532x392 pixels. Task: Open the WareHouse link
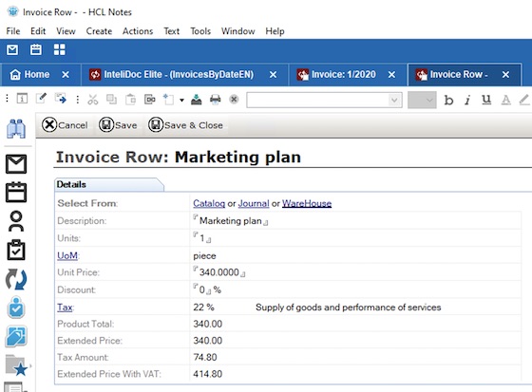[x=307, y=203]
